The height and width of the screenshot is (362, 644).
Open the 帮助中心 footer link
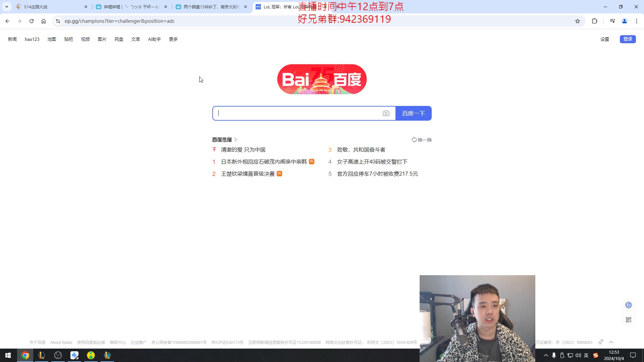pyautogui.click(x=118, y=343)
